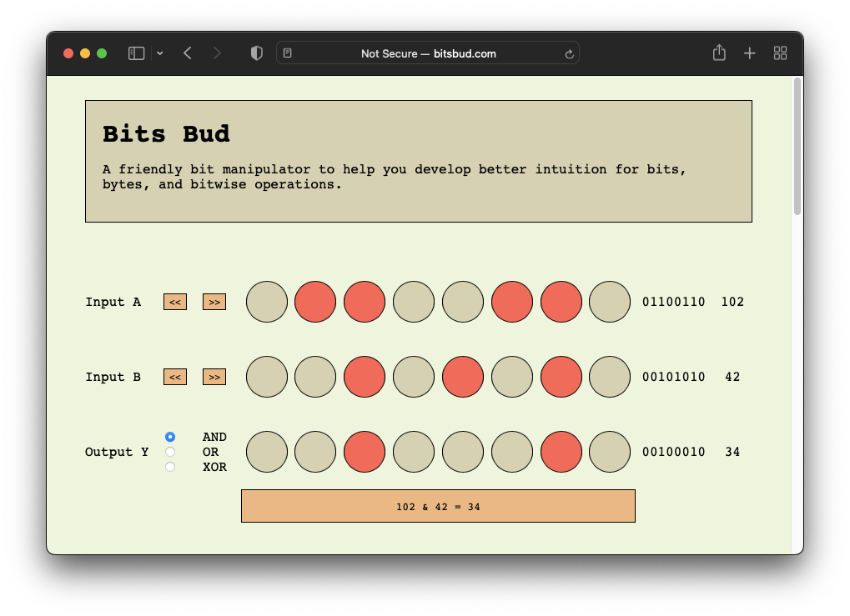Screen dimensions: 850x616
Task: Click the XOR label text
Action: [214, 467]
